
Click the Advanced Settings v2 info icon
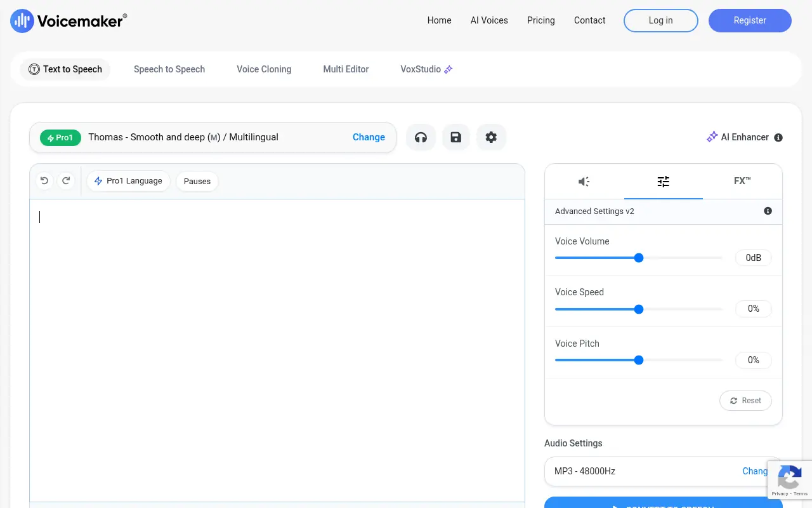[768, 211]
